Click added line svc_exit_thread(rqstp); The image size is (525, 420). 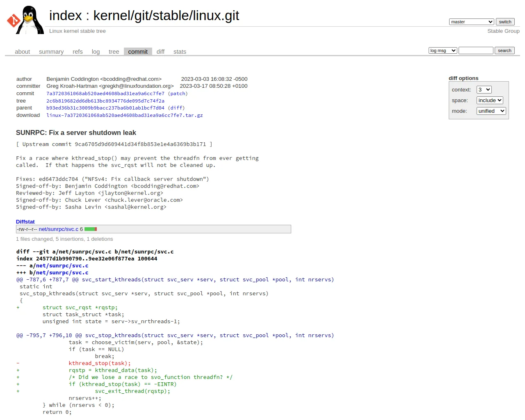(x=132, y=391)
